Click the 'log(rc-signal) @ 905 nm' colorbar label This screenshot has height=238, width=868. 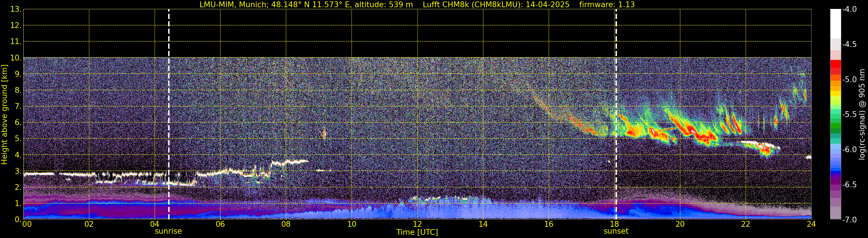coord(862,114)
